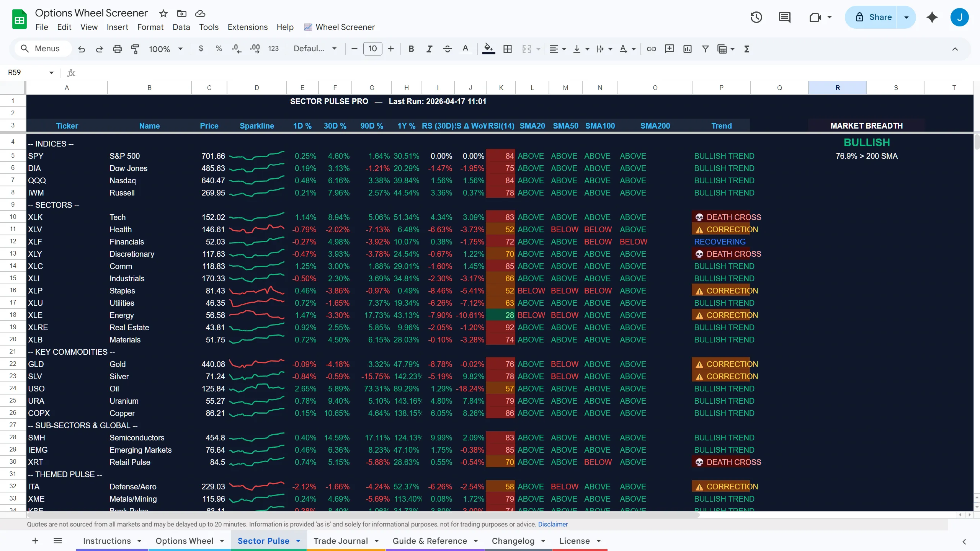
Task: Open version history clock icon
Action: (756, 17)
